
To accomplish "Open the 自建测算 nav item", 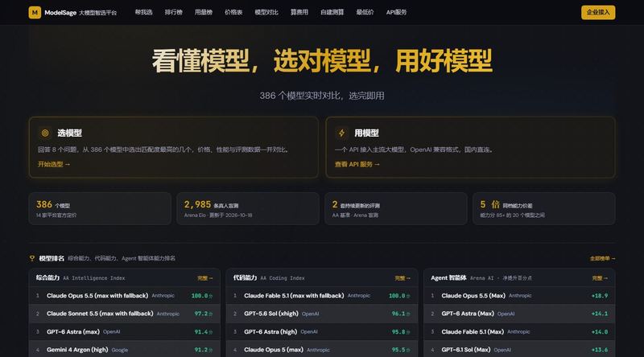I will coord(332,12).
